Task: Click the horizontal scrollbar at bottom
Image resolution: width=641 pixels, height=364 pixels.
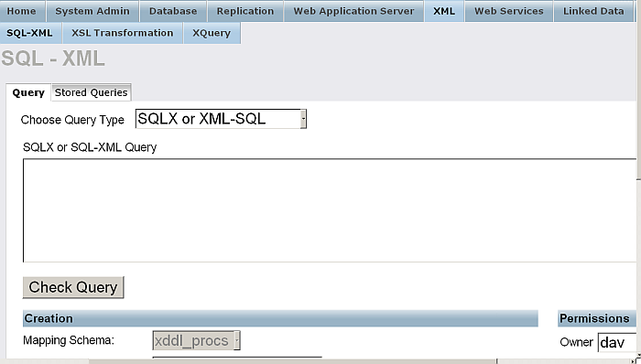Action: coord(293,361)
